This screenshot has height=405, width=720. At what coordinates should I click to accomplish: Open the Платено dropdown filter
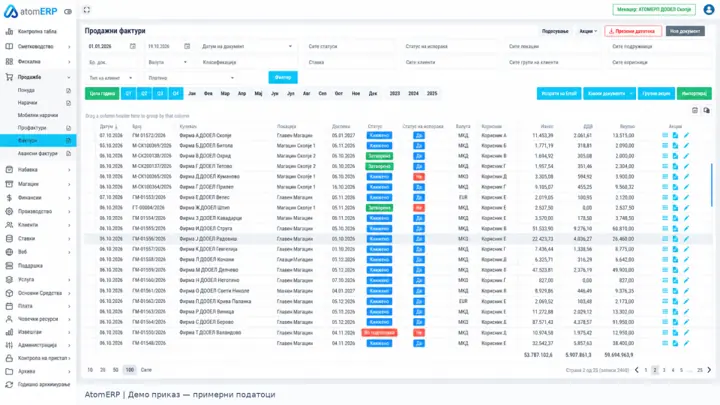191,78
